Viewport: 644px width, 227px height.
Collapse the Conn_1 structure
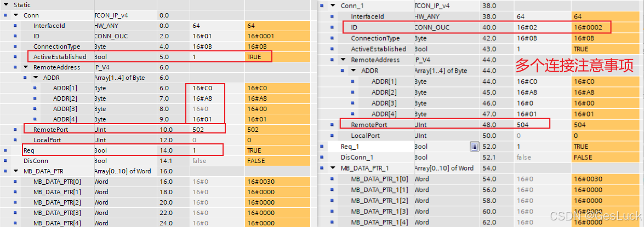coord(333,5)
